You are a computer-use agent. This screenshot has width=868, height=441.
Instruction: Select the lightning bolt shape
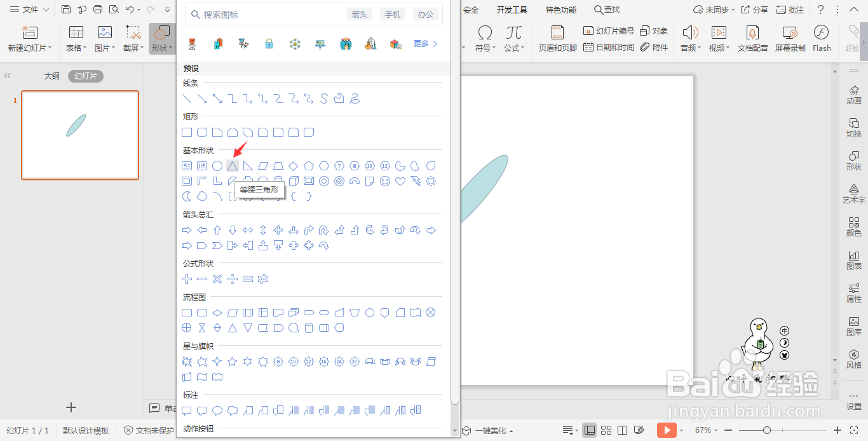(416, 181)
